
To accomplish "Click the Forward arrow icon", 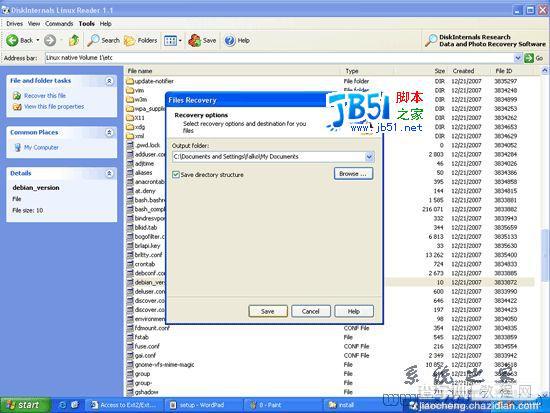I will [50, 41].
